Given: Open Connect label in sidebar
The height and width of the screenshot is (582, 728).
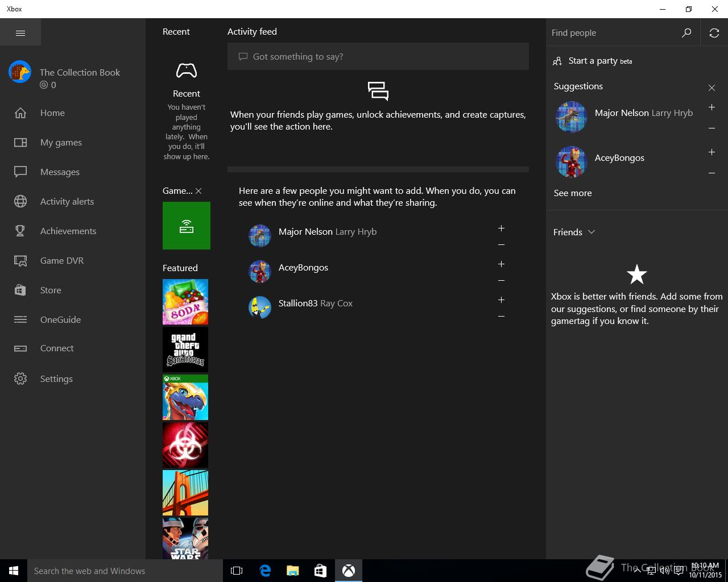Looking at the screenshot, I should coord(57,348).
